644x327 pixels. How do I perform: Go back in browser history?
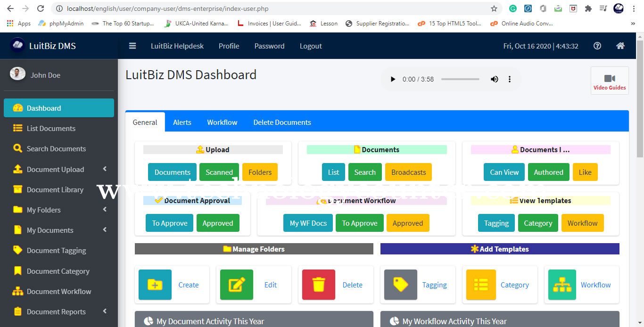click(x=10, y=8)
